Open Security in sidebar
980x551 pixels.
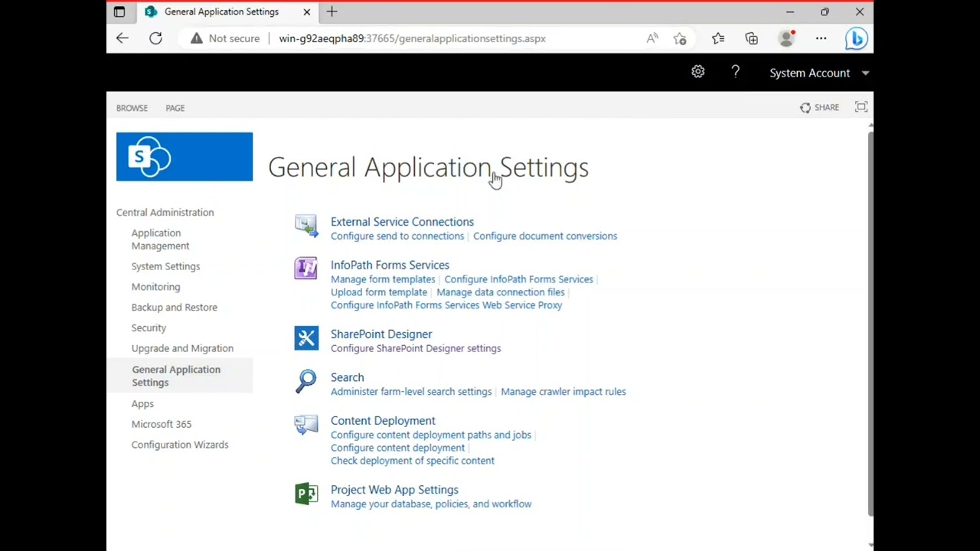[149, 328]
